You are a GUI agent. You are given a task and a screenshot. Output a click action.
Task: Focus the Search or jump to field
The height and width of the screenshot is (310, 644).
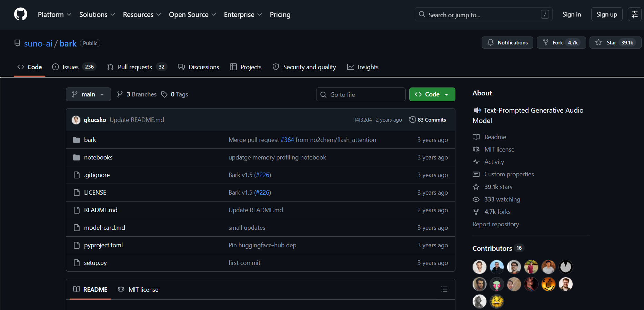[x=483, y=14]
